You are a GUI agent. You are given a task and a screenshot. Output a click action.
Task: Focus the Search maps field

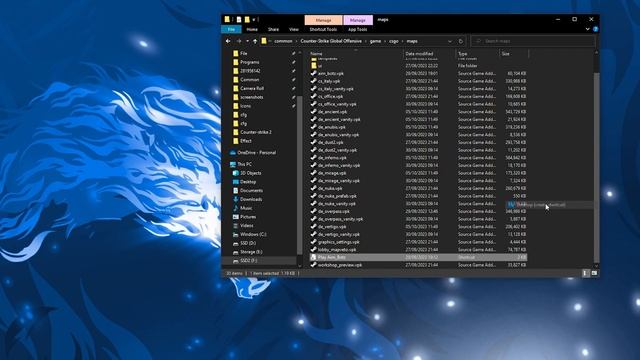(533, 41)
